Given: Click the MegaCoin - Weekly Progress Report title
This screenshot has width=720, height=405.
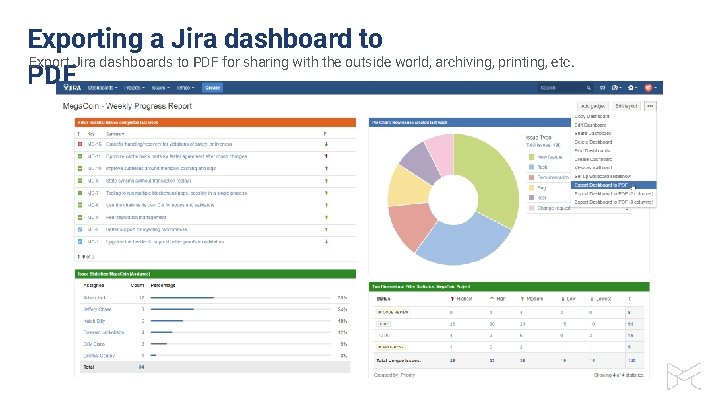Looking at the screenshot, I should point(127,106).
